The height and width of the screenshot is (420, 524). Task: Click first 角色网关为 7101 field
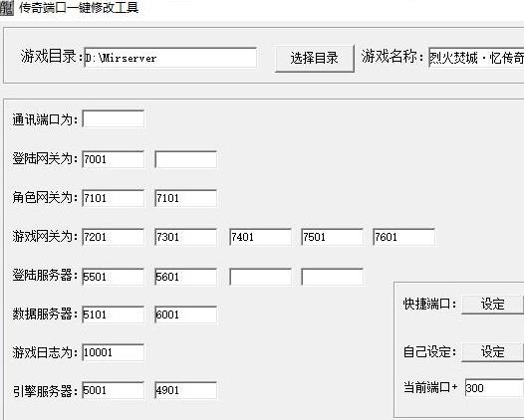tap(114, 198)
